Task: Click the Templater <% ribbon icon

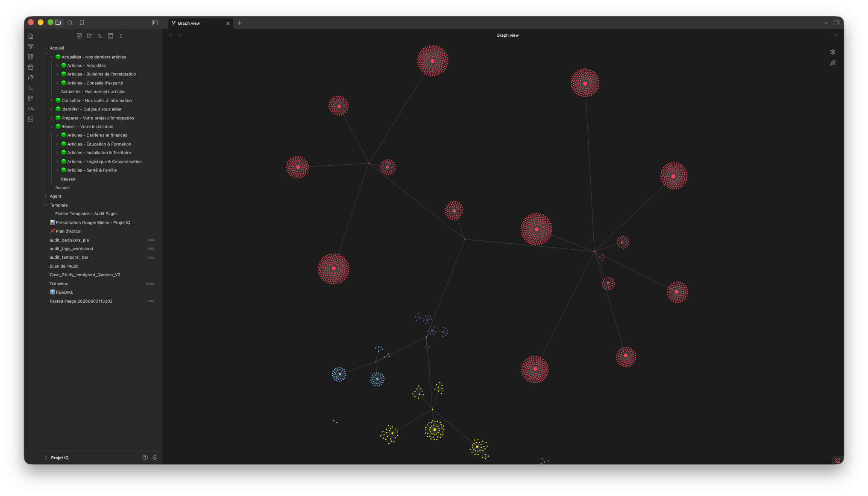Action: 31,109
